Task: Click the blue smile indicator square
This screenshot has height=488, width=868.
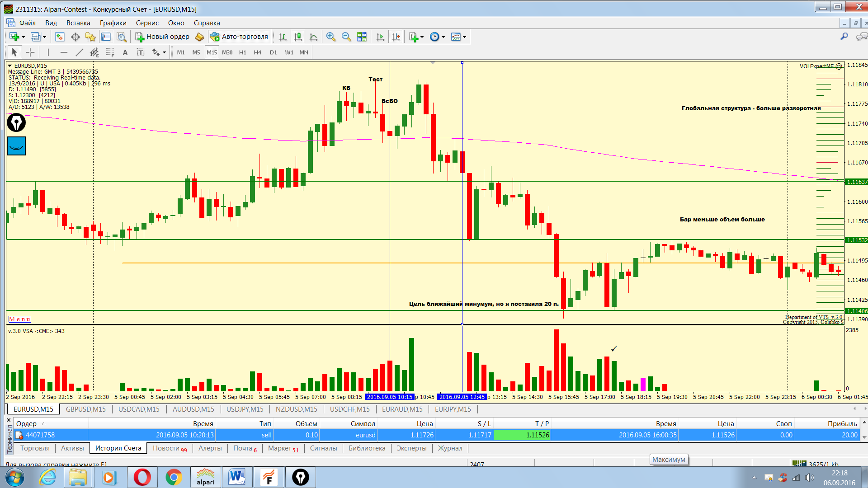Action: click(x=16, y=146)
